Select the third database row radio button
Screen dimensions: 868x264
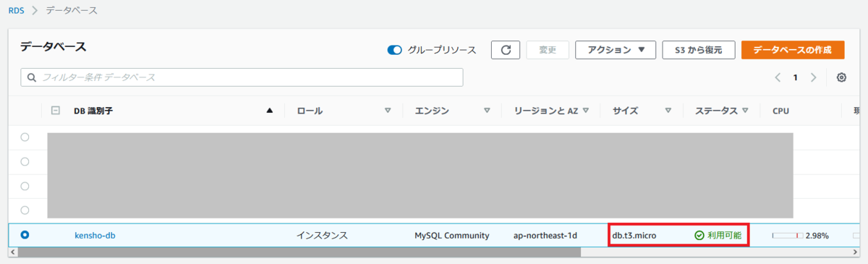click(x=25, y=186)
